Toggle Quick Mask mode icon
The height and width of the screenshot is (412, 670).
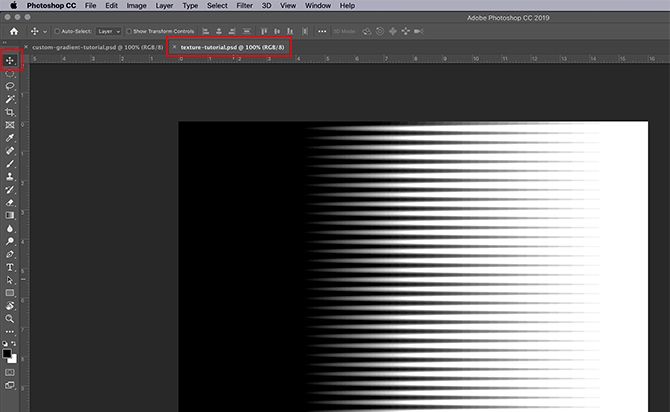click(10, 373)
